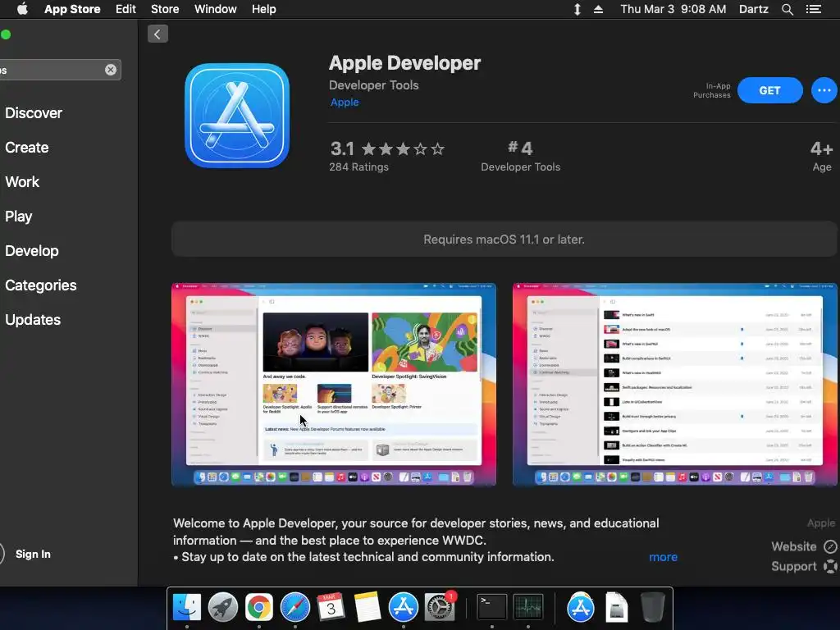The image size is (840, 630).
Task: Open Finder from the Dock
Action: point(187,608)
